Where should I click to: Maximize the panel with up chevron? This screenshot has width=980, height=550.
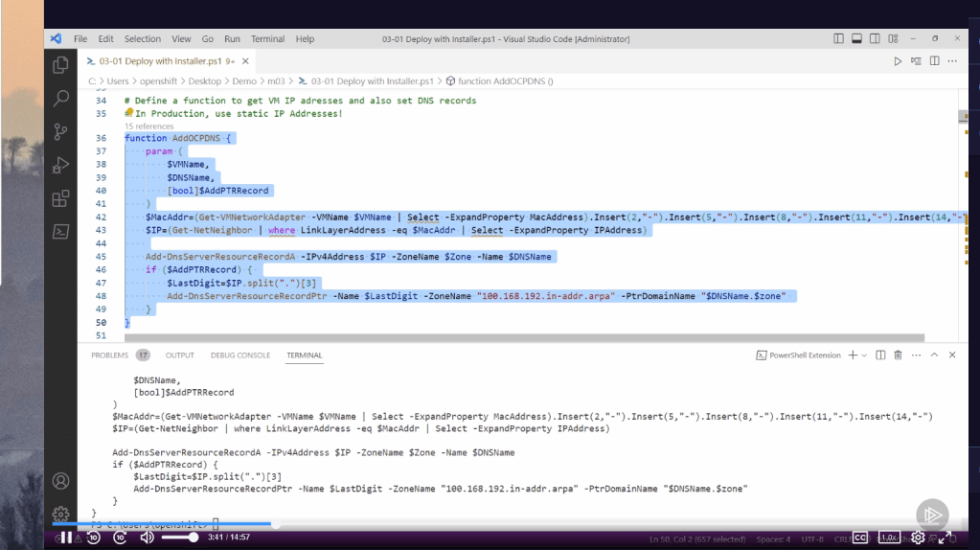point(934,355)
